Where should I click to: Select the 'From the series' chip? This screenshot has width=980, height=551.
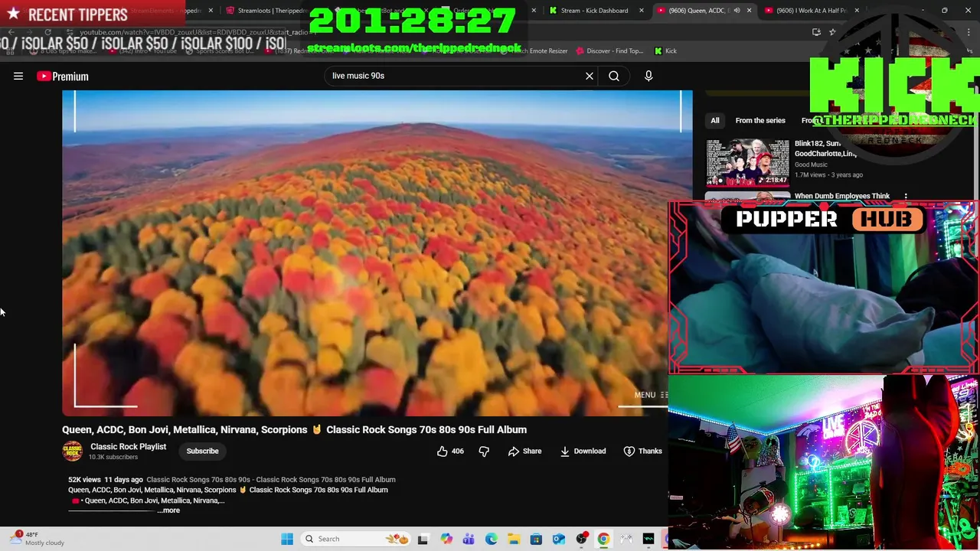pos(760,120)
